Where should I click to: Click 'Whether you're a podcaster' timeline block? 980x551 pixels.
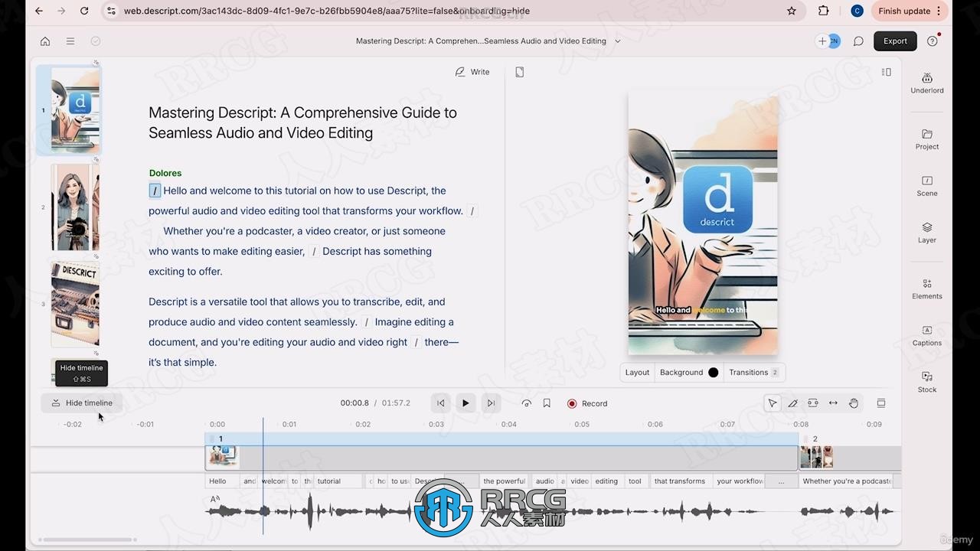[846, 481]
